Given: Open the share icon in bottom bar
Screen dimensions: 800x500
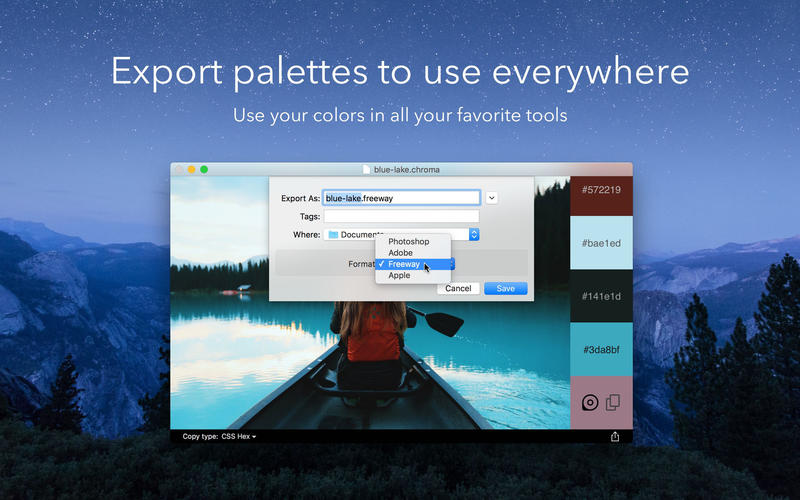Looking at the screenshot, I should coord(615,437).
